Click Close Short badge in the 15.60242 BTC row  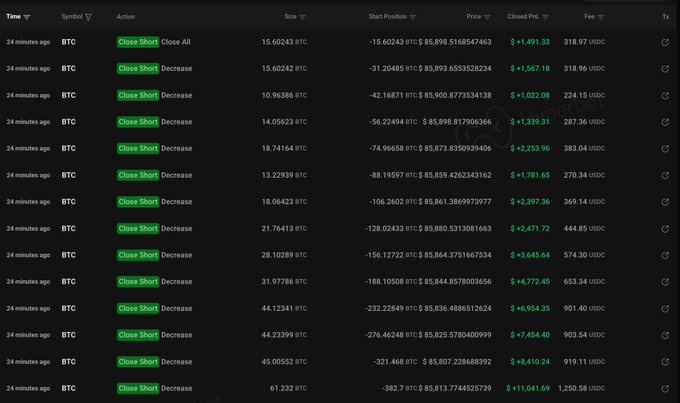(x=138, y=69)
